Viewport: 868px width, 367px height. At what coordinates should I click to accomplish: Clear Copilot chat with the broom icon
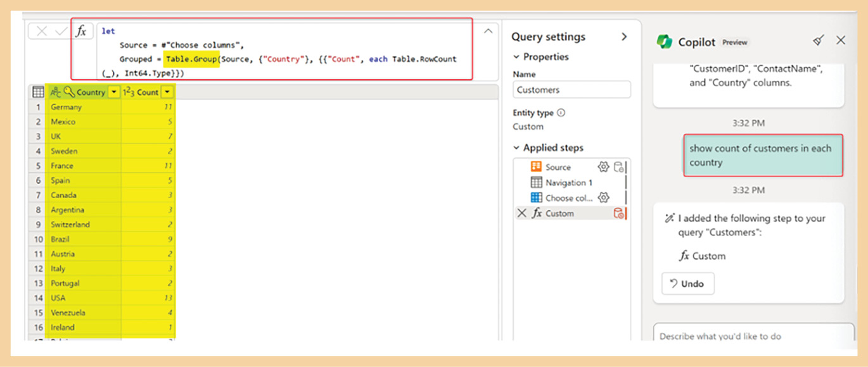tap(819, 40)
